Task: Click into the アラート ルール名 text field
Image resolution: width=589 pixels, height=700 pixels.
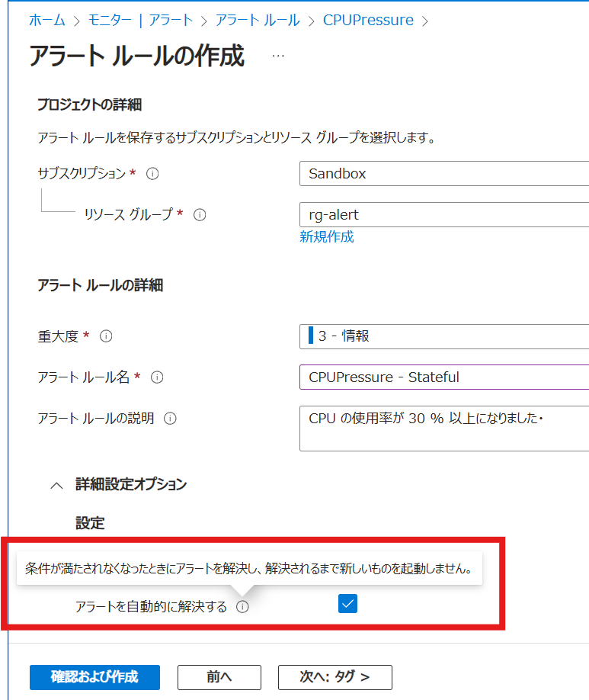Action: (x=443, y=377)
